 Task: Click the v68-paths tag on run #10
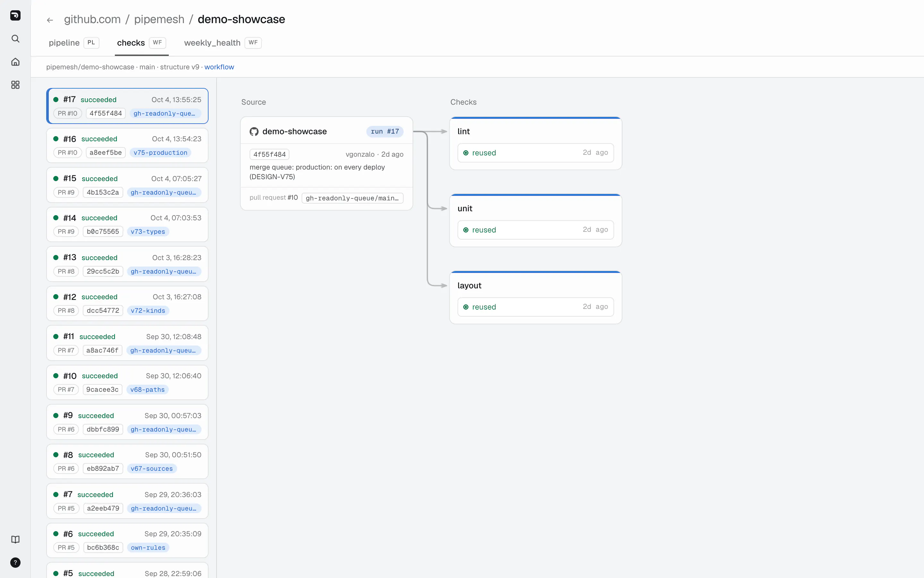[x=147, y=390]
